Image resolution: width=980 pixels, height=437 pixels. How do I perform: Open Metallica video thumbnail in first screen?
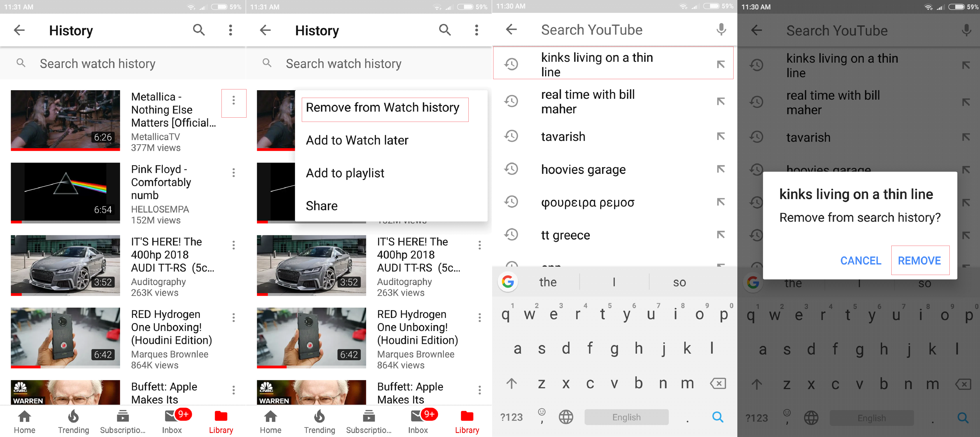65,120
